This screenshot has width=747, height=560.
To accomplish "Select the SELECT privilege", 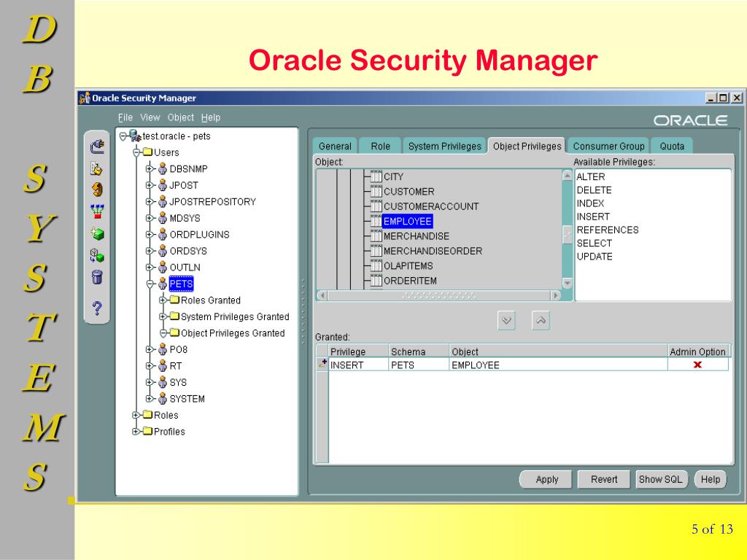I will 594,244.
